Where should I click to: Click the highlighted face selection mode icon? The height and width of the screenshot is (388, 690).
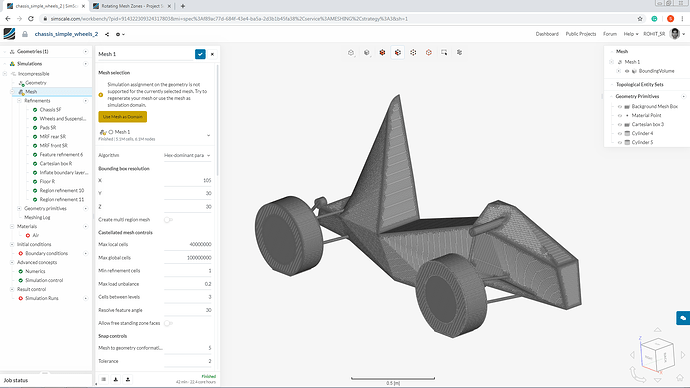click(x=398, y=52)
